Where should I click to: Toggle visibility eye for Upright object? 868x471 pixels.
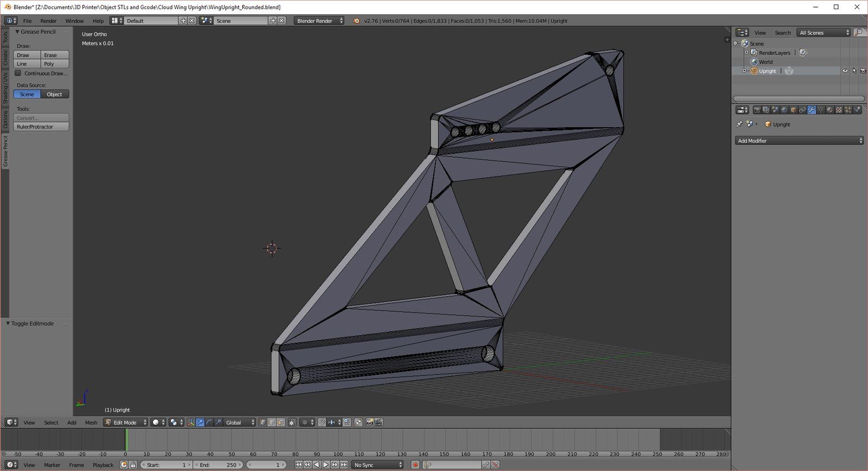[845, 71]
